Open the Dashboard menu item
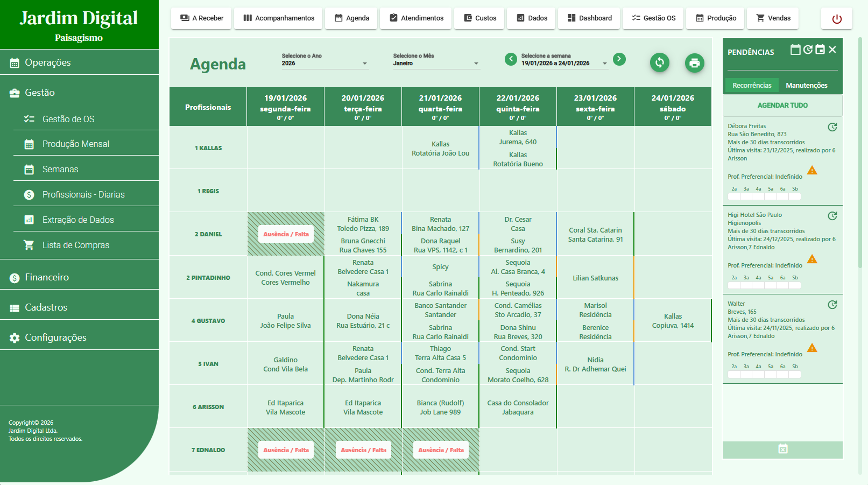Viewport: 868px width, 485px height. click(589, 18)
